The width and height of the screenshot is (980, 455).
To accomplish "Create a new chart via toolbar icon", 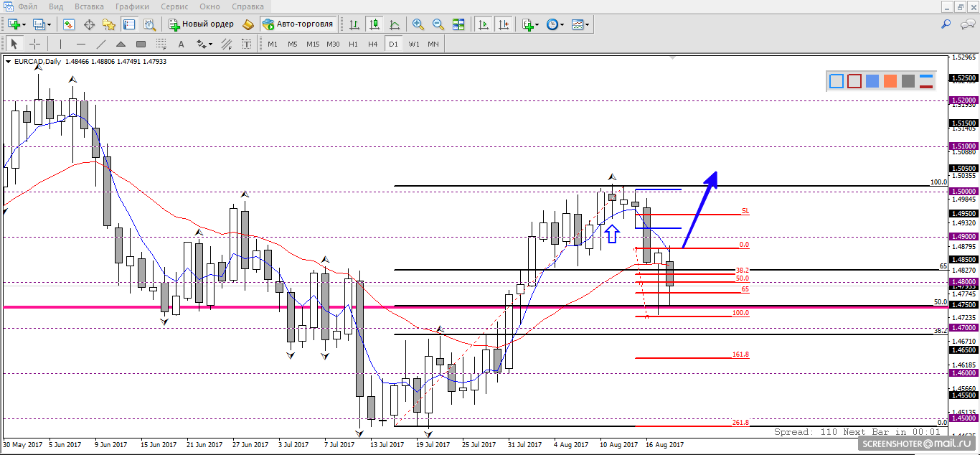I will 14,24.
